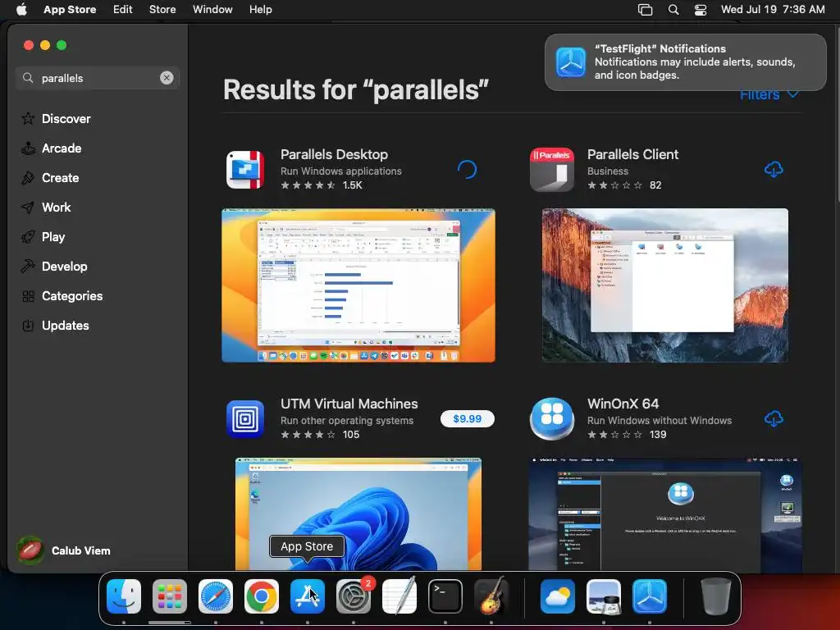The height and width of the screenshot is (630, 840).
Task: Buy UTM Virtual Machines for $9.99
Action: [467, 418]
